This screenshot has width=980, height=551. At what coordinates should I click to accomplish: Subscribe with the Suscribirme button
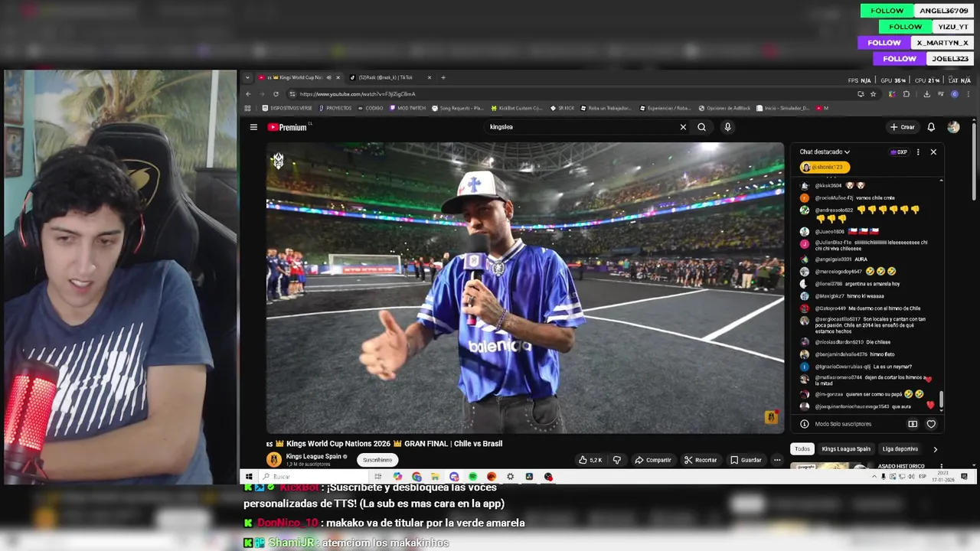pyautogui.click(x=377, y=460)
